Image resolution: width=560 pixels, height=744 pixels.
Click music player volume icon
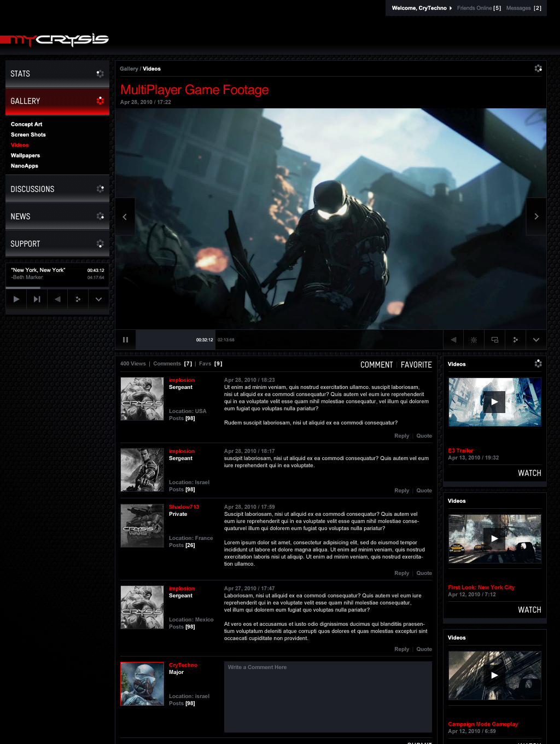click(x=57, y=299)
